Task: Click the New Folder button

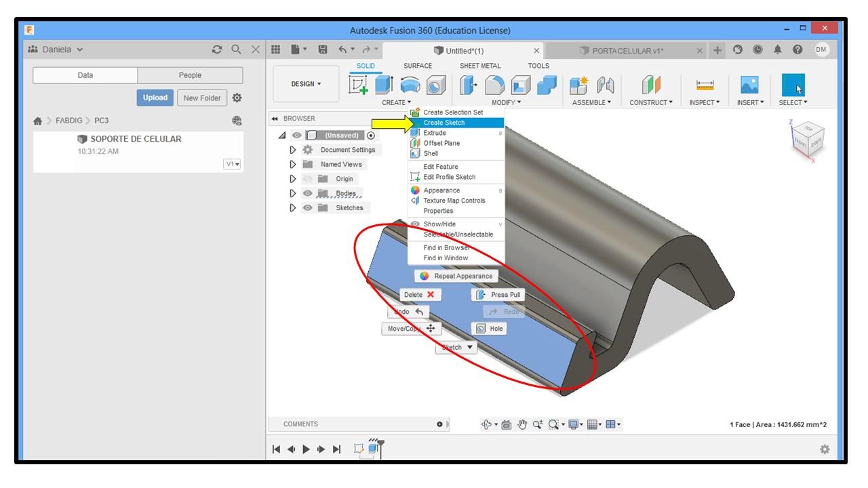Action: (x=202, y=98)
